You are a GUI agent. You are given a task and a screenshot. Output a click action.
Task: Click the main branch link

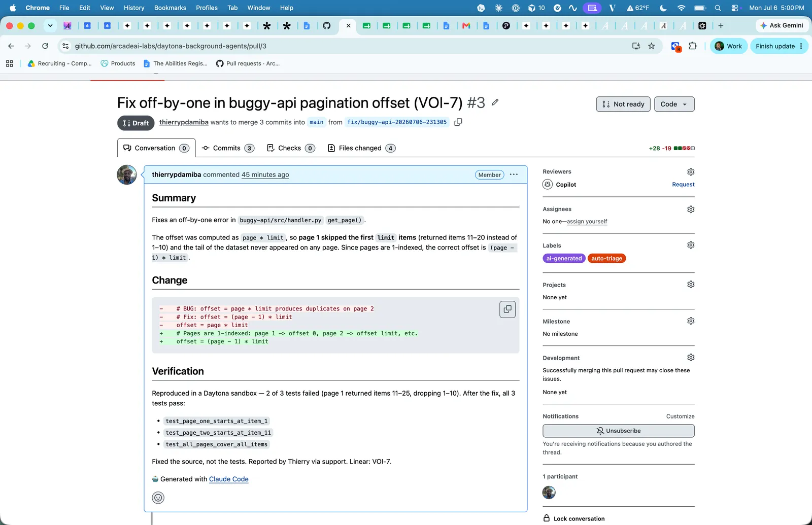click(x=317, y=122)
